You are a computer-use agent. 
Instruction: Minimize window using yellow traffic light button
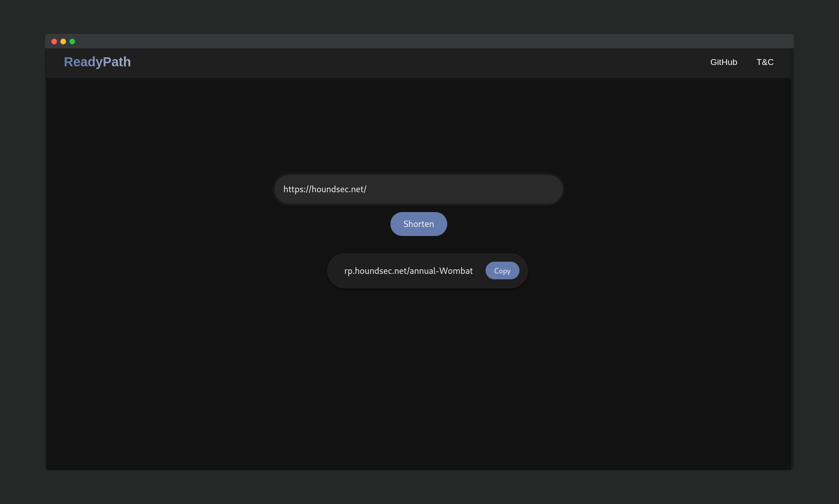tap(63, 42)
